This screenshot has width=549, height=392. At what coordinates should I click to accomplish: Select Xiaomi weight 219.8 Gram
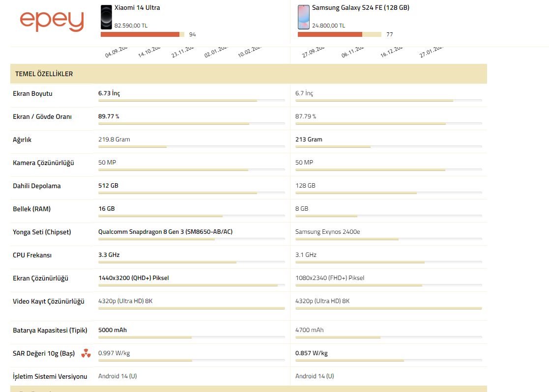[114, 140]
